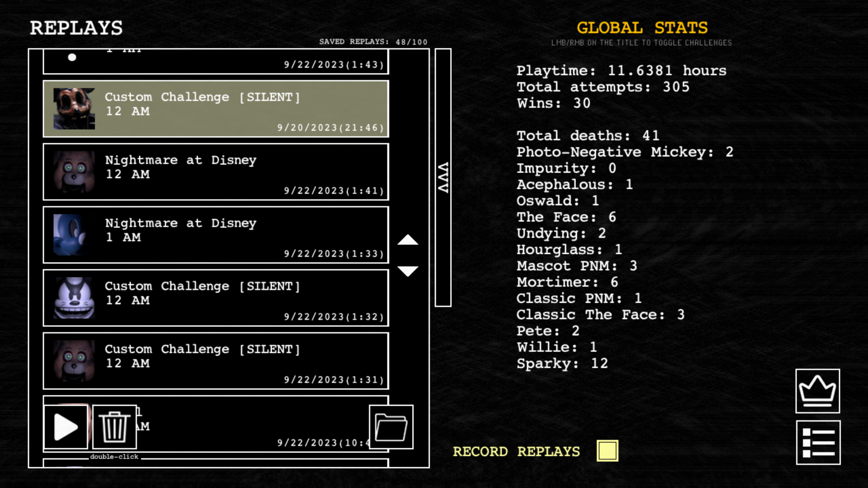Click the Photo-Negative Mickey: 2 stat
Image resolution: width=868 pixels, height=488 pixels.
625,152
